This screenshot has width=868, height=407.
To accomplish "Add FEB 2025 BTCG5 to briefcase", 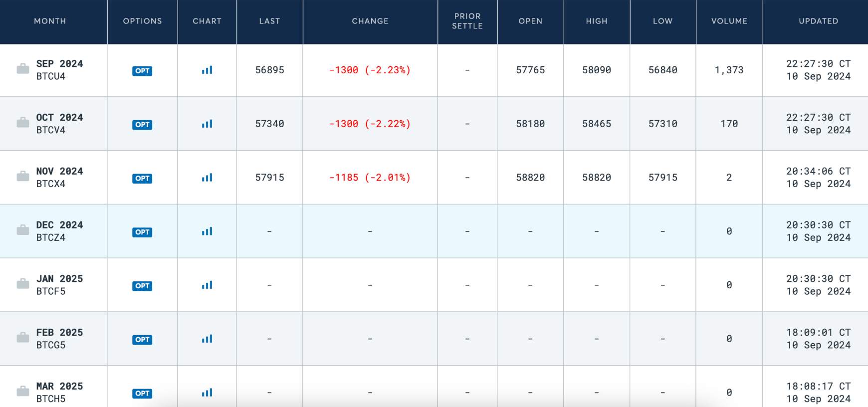I will 23,338.
